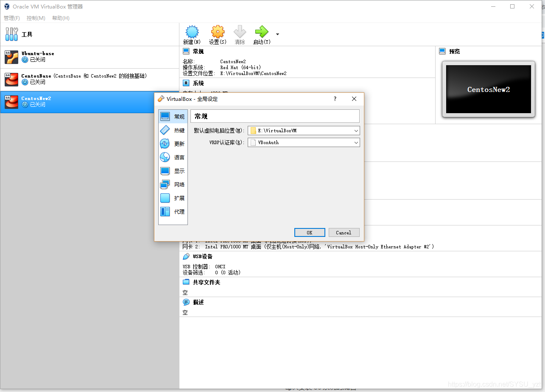Viewport: 545px width, 392px height.
Task: Open default machine folder dropdown E:\VirtualBoxVM
Action: tap(304, 131)
